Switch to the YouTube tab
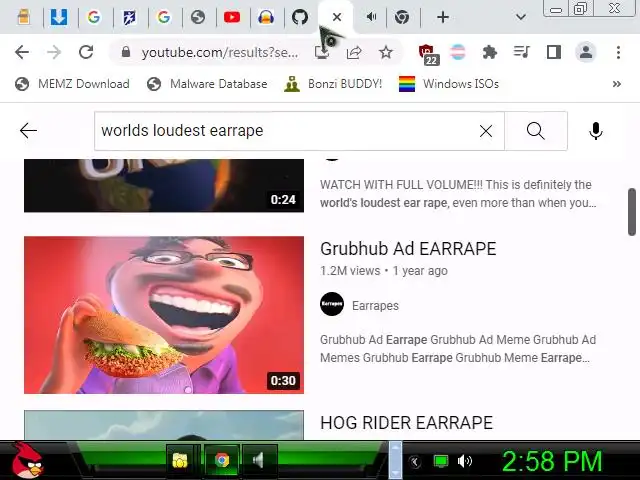This screenshot has height=480, width=640. point(232,17)
